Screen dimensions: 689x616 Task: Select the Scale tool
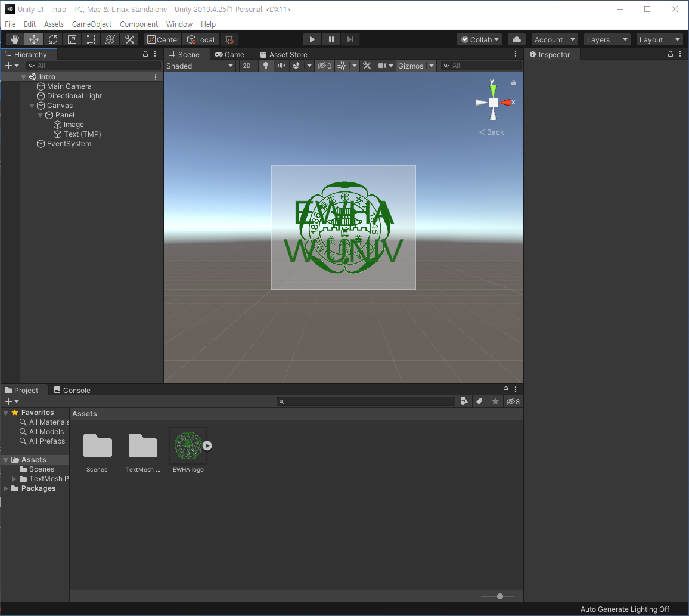[x=72, y=39]
